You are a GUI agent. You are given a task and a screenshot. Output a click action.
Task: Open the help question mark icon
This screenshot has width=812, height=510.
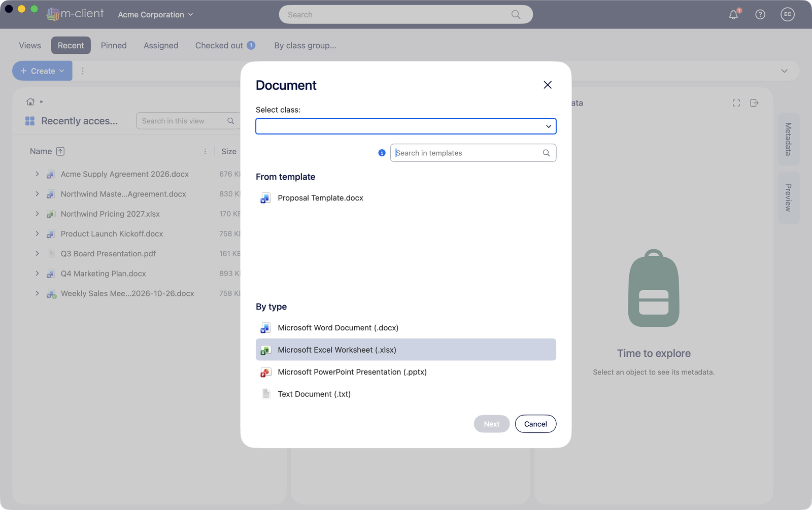[x=760, y=15]
